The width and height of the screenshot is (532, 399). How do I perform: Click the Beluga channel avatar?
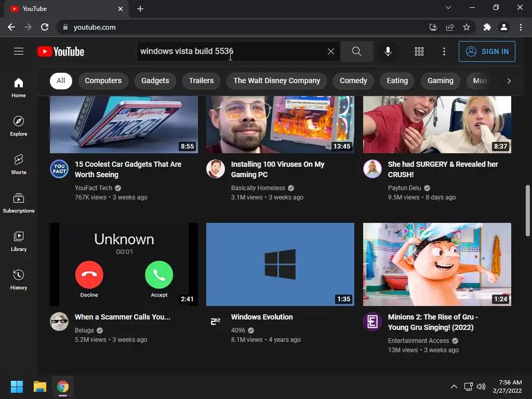tap(59, 321)
